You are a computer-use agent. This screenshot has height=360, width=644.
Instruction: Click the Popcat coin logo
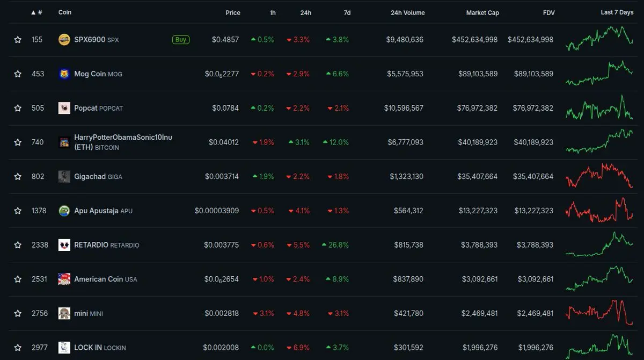64,108
